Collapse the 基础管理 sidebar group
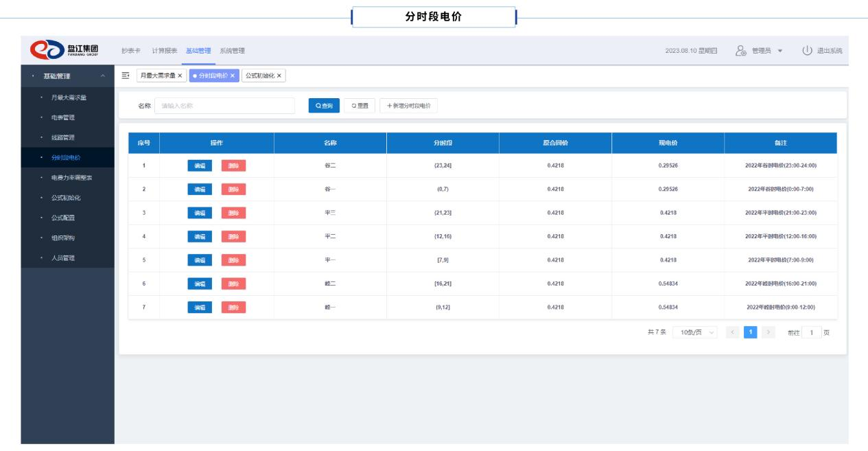Screen dimensions: 868x451 click(102, 76)
